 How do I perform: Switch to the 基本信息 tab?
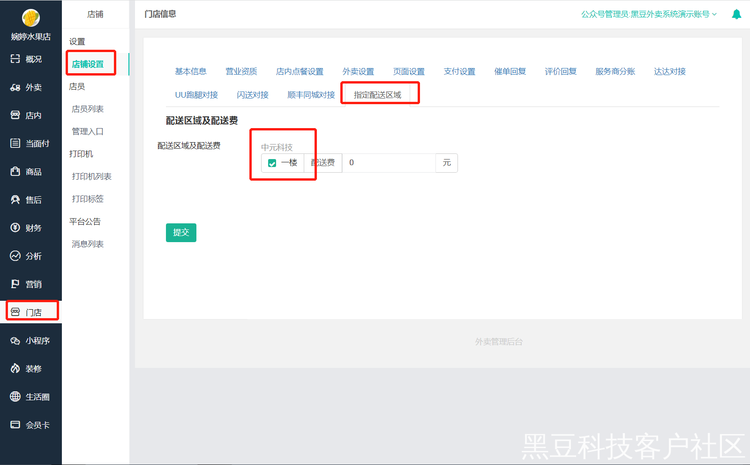tap(190, 71)
